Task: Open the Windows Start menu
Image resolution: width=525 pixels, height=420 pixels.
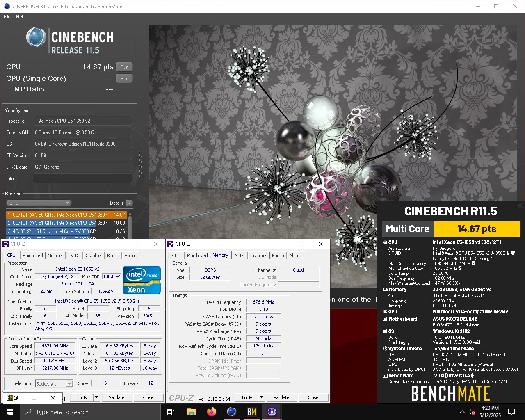Action: point(10,412)
